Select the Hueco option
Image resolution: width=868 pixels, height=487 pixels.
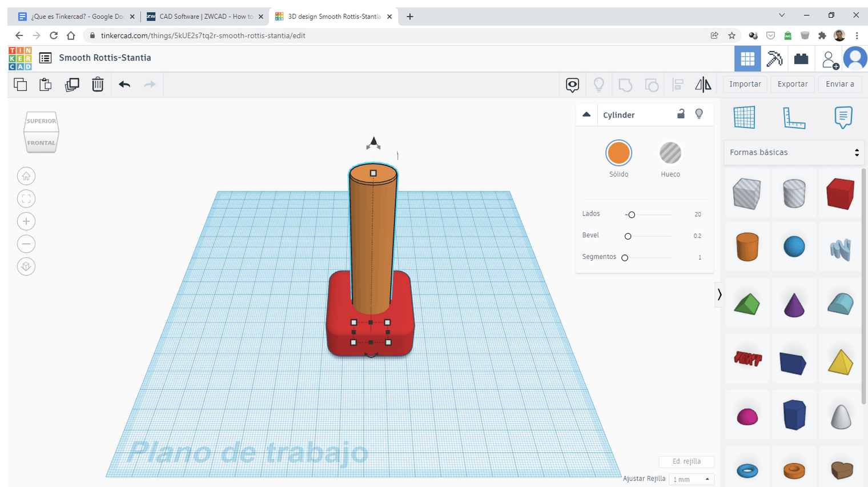coord(670,153)
